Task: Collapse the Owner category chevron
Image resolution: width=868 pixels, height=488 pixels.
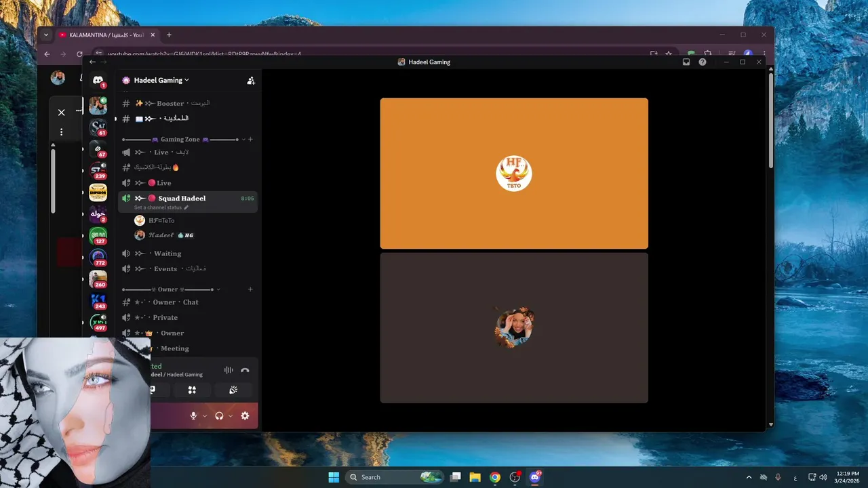Action: (218, 289)
